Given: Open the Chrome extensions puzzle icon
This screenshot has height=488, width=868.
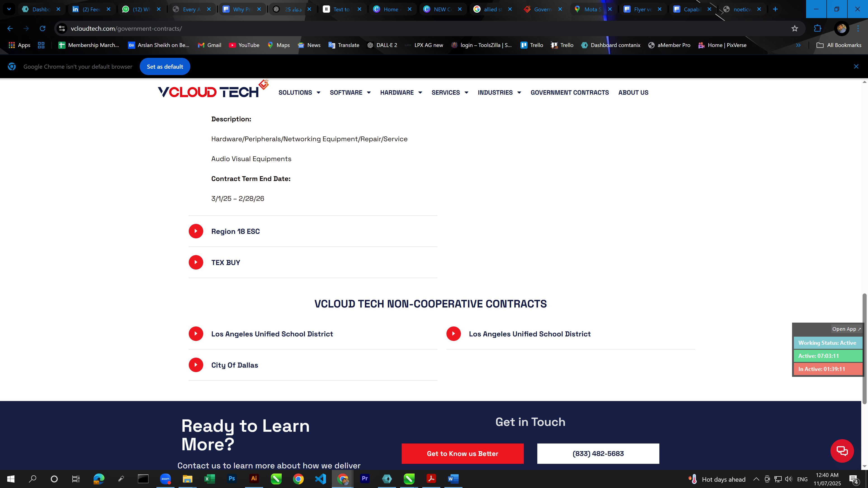Looking at the screenshot, I should coord(817,29).
